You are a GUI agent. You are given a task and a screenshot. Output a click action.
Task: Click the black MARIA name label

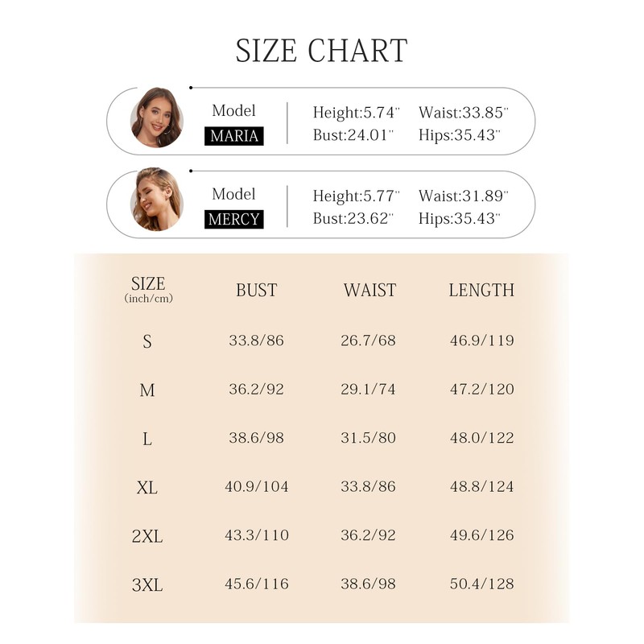[x=234, y=136]
